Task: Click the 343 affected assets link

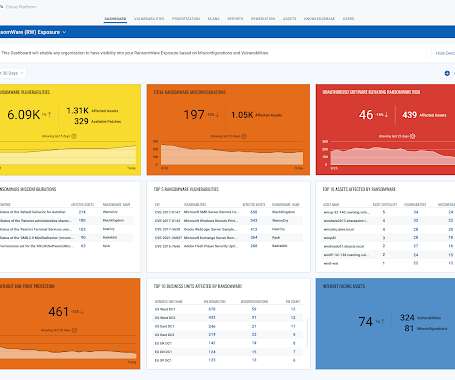Action: (x=254, y=221)
